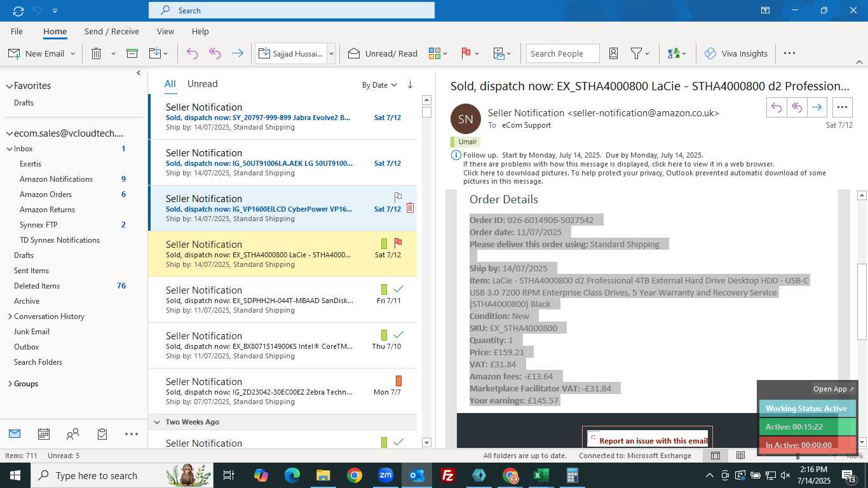Click the Forward arrow in ribbon
The width and height of the screenshot is (868, 488).
point(238,53)
